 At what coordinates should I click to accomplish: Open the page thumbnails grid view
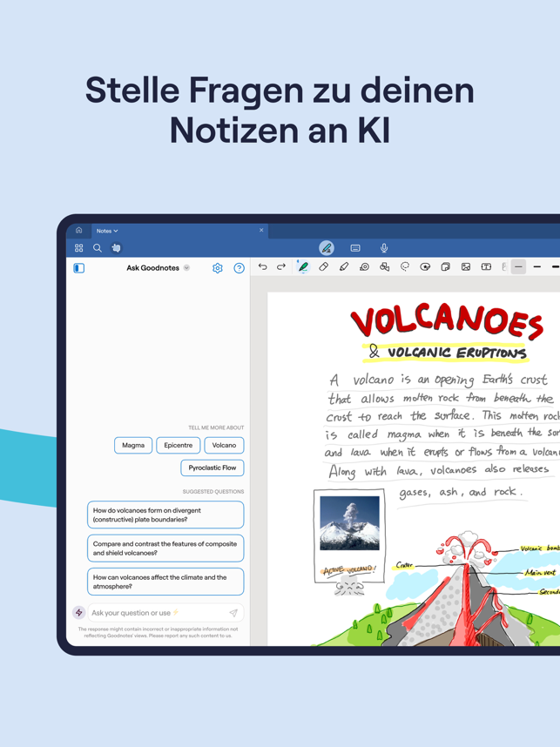[79, 248]
